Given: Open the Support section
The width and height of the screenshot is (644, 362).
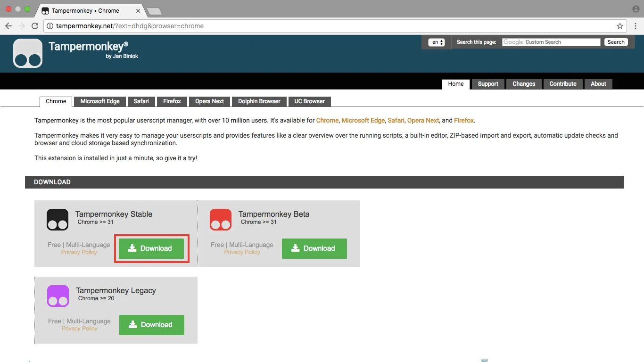Looking at the screenshot, I should tap(487, 84).
